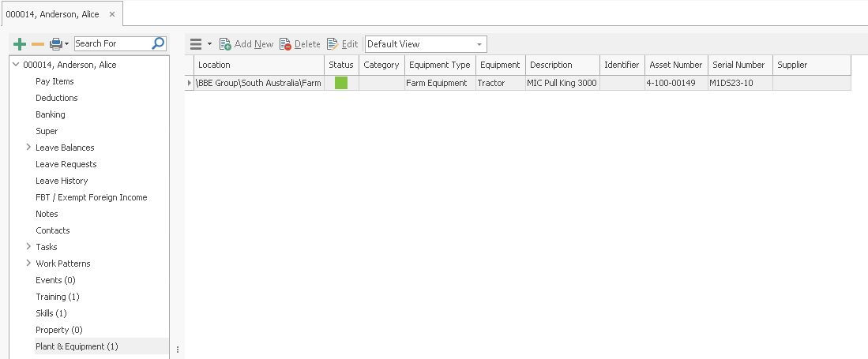The width and height of the screenshot is (868, 359).
Task: Sort by Asset Number column header
Action: coord(675,65)
